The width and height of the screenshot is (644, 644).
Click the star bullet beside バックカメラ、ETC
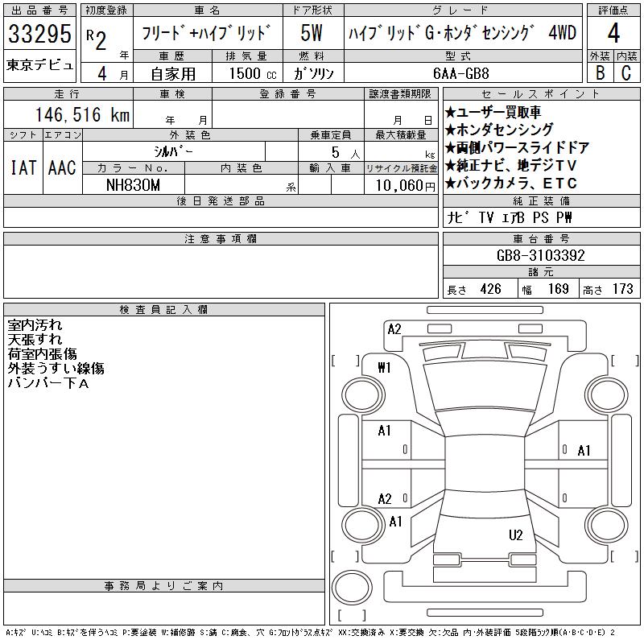pyautogui.click(x=450, y=183)
